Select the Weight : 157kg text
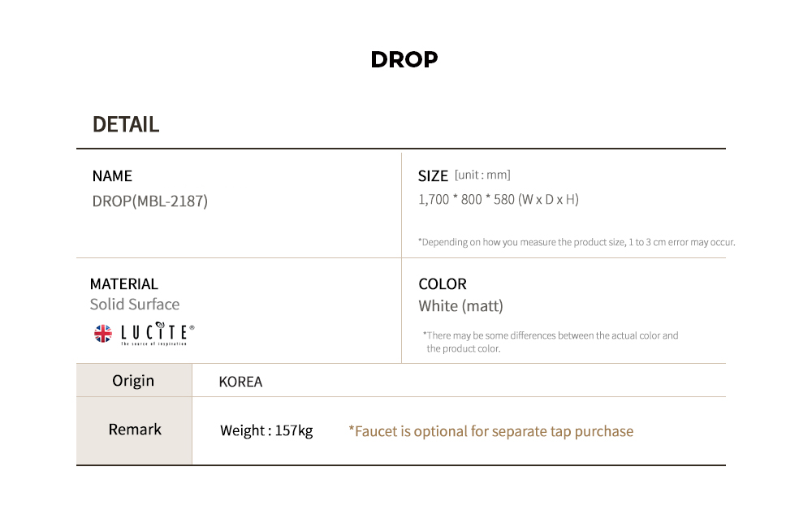Screen dimensions: 812x510 pyautogui.click(x=266, y=430)
